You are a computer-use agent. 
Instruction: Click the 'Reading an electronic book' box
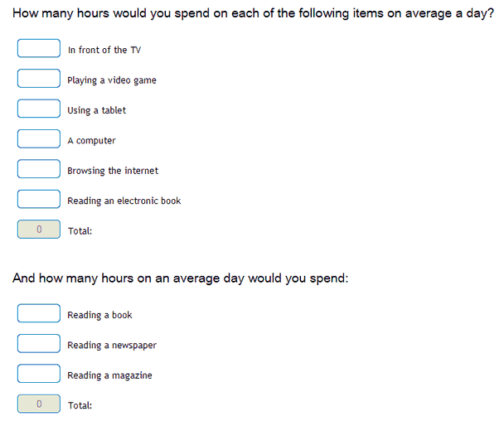pyautogui.click(x=39, y=199)
